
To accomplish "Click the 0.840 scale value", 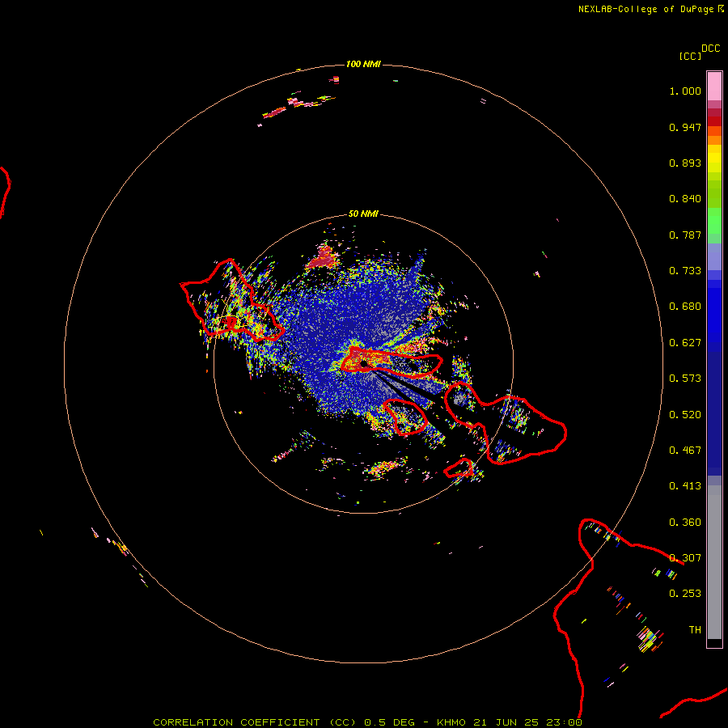I will [x=685, y=199].
